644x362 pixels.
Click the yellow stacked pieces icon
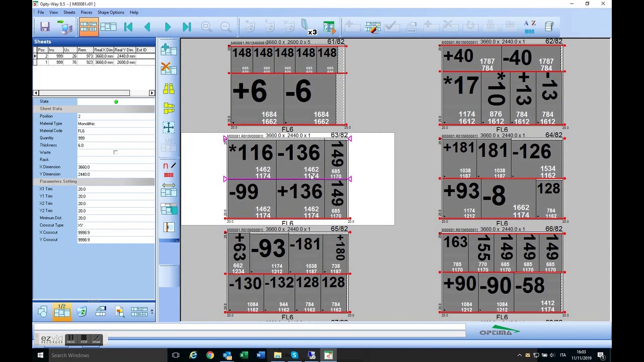click(x=169, y=108)
